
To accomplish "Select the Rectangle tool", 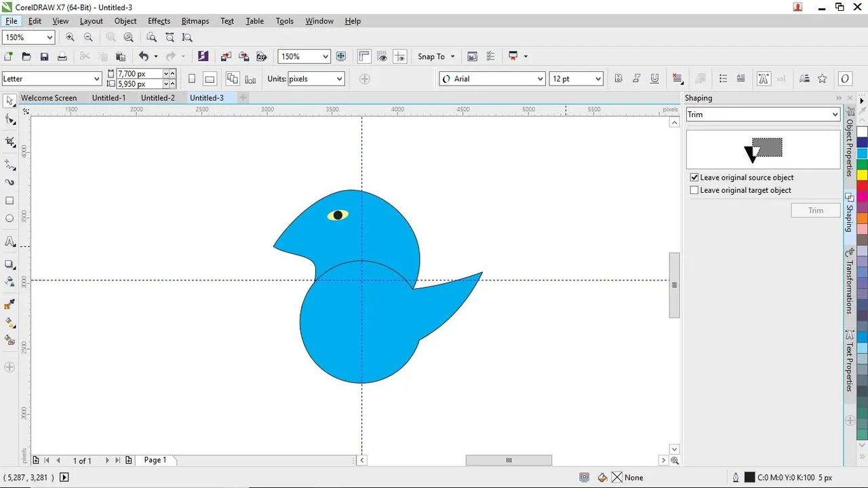I will pos(9,201).
